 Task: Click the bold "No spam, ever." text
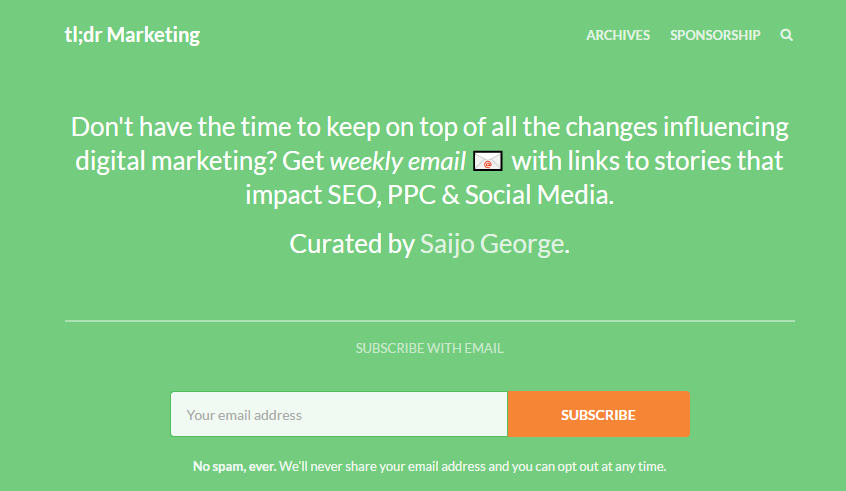pos(234,466)
